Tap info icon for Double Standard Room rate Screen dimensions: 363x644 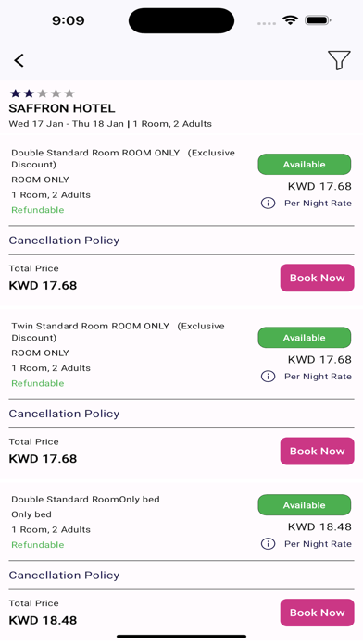268,203
